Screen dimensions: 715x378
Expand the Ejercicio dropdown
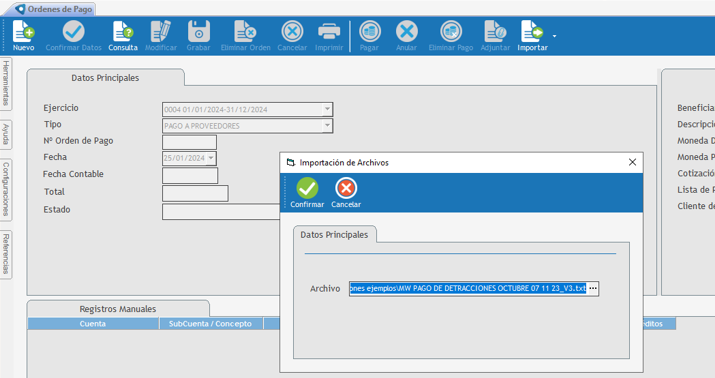click(x=327, y=109)
